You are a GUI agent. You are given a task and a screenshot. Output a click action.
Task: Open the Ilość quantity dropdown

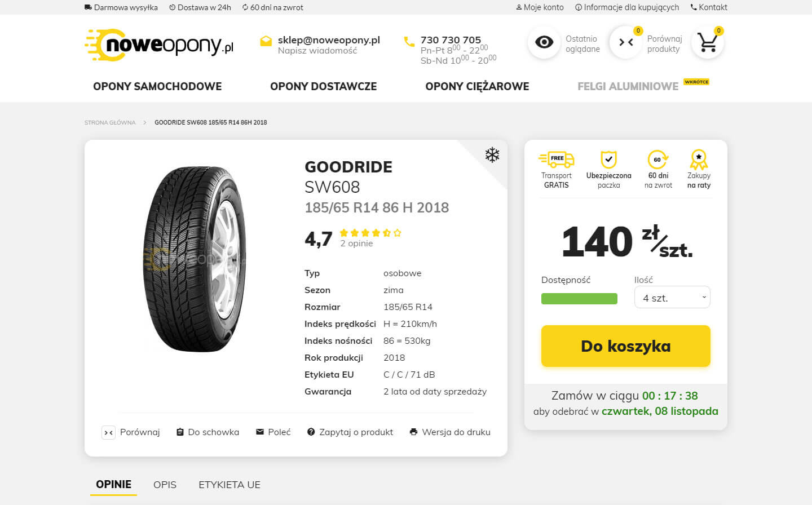point(672,297)
